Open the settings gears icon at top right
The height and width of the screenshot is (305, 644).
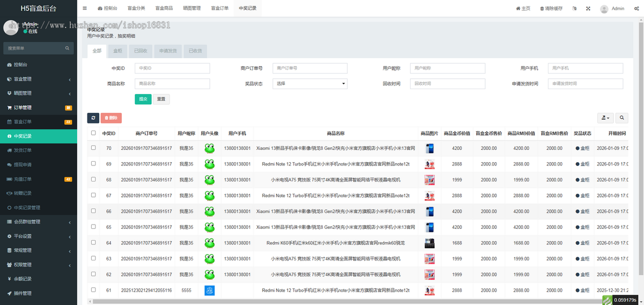pos(636,9)
